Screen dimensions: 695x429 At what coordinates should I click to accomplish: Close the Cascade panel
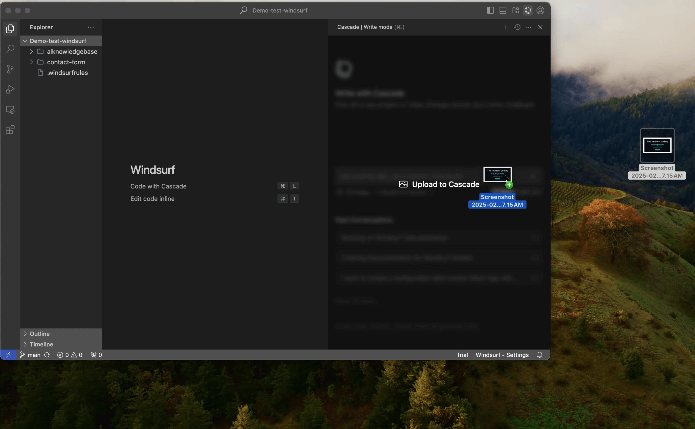click(540, 27)
